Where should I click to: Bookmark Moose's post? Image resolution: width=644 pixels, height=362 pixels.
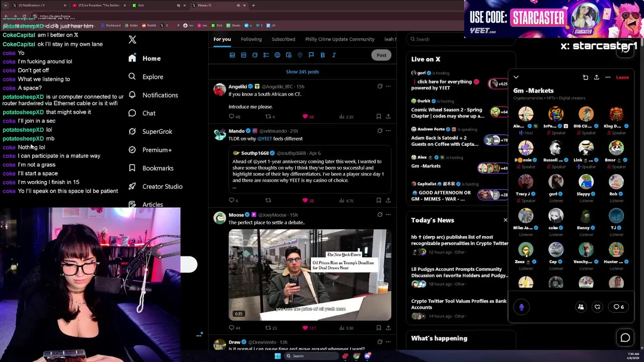(378, 328)
